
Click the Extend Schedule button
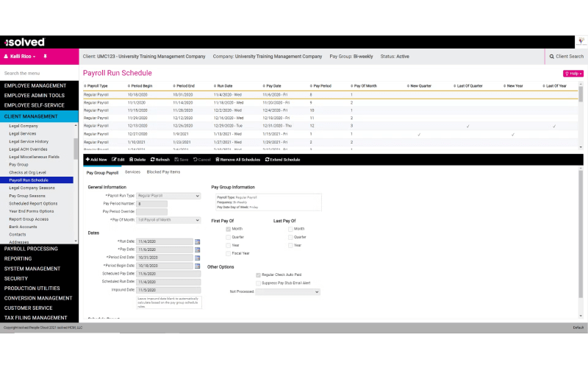(282, 159)
